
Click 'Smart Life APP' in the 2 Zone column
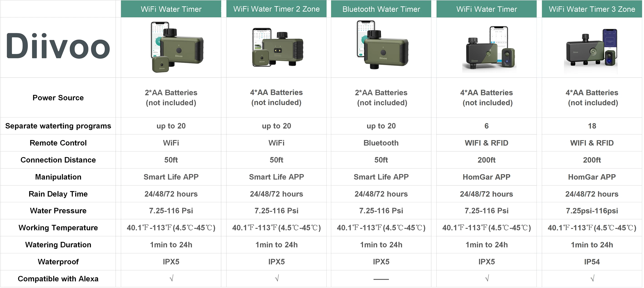click(x=276, y=177)
